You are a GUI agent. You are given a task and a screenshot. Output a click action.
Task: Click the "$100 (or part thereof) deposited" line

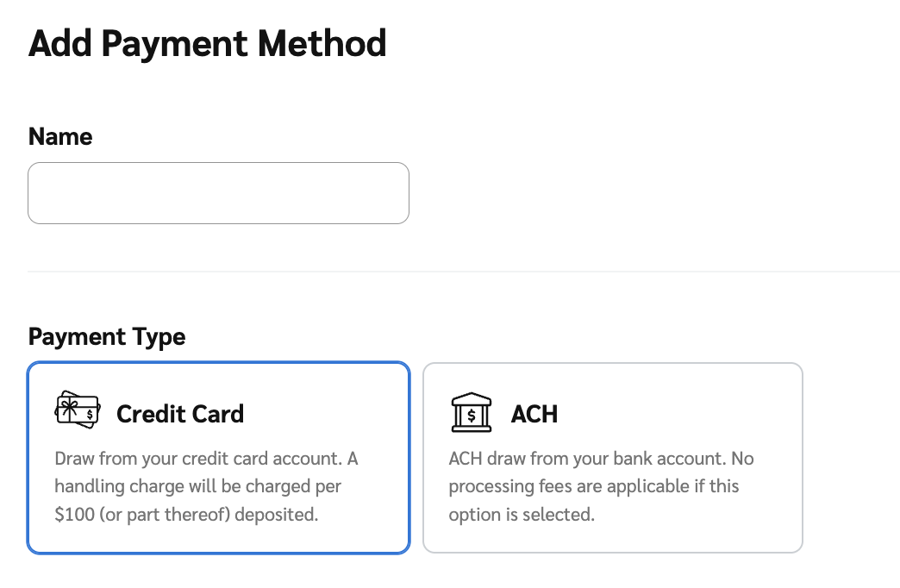click(186, 516)
